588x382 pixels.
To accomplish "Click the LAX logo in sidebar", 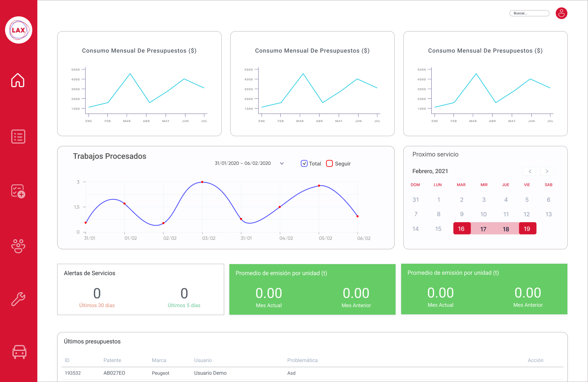I will click(18, 30).
